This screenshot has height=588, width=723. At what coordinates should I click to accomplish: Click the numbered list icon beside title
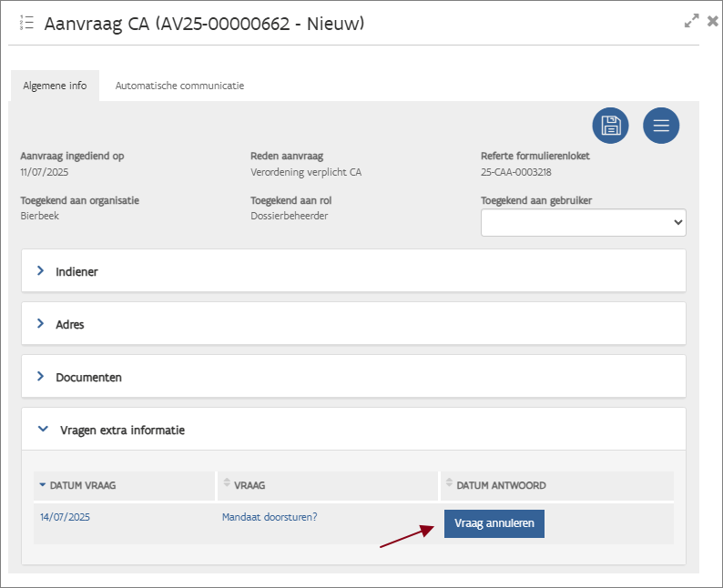pos(26,23)
